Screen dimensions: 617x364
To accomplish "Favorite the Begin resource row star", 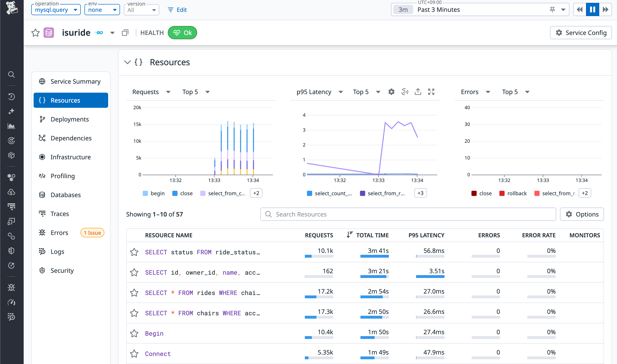I will [x=134, y=333].
